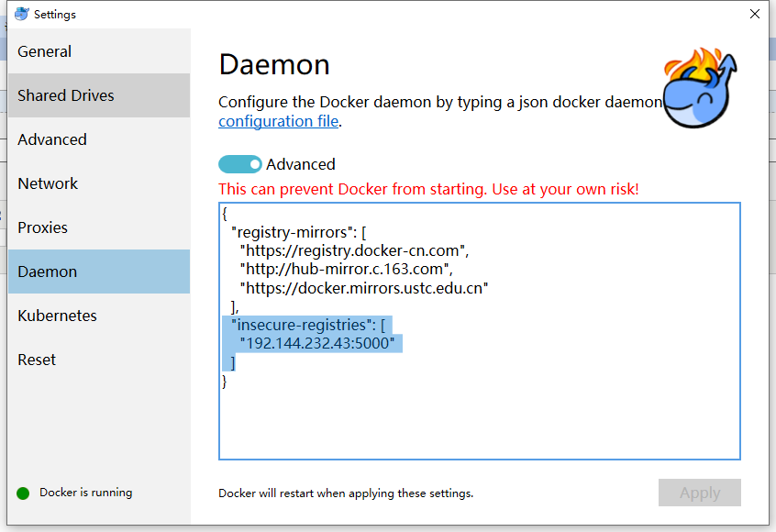
Task: Close the Settings window
Action: tap(755, 14)
